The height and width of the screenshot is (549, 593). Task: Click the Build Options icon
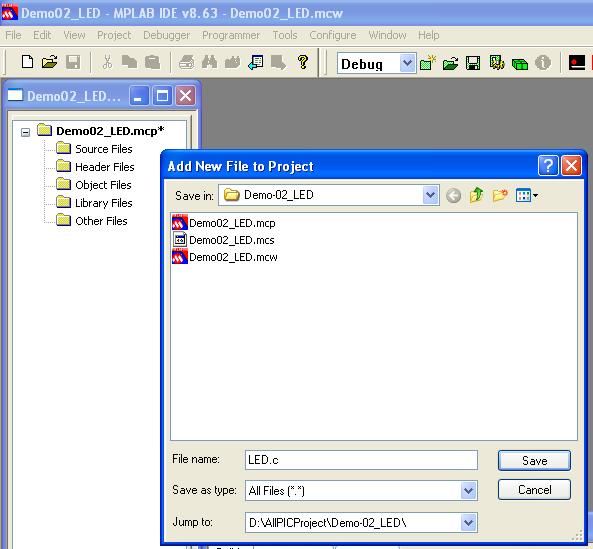pos(497,63)
